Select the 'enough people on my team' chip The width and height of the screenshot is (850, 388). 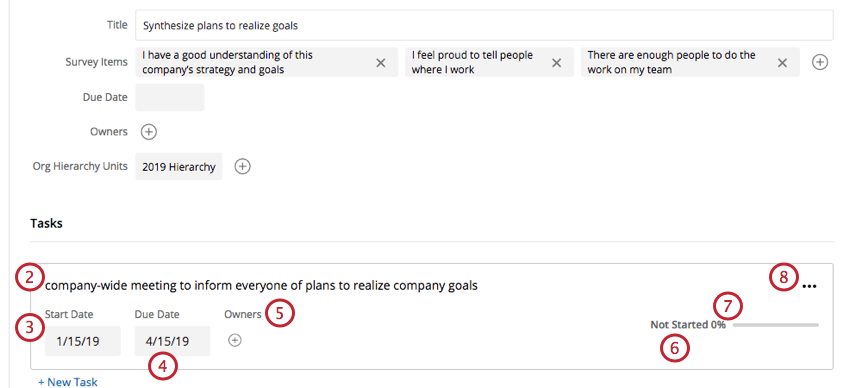pos(690,62)
